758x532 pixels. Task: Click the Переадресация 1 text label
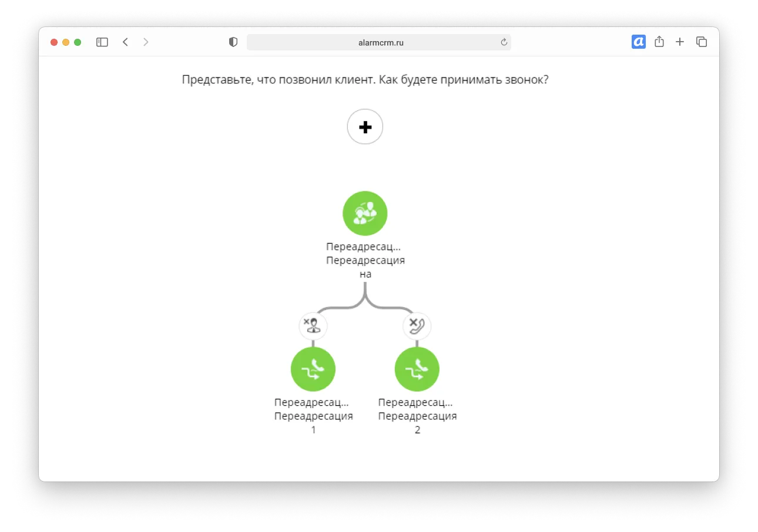tap(313, 416)
